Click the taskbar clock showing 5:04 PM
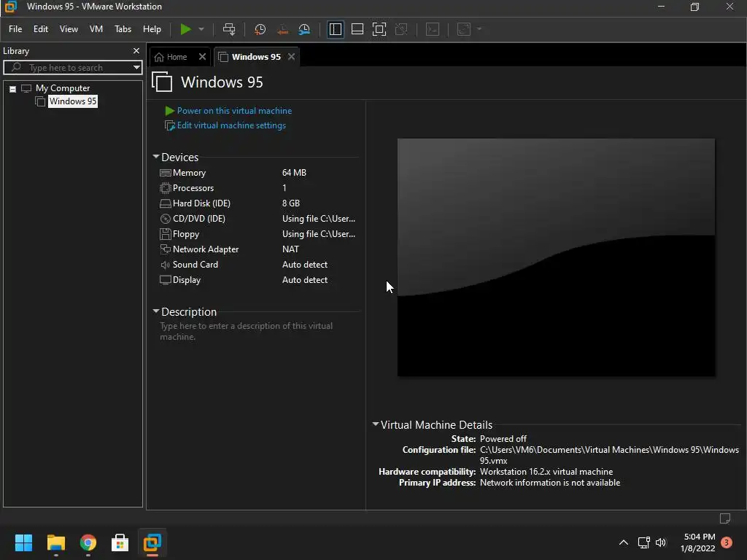The image size is (747, 560). (x=700, y=537)
